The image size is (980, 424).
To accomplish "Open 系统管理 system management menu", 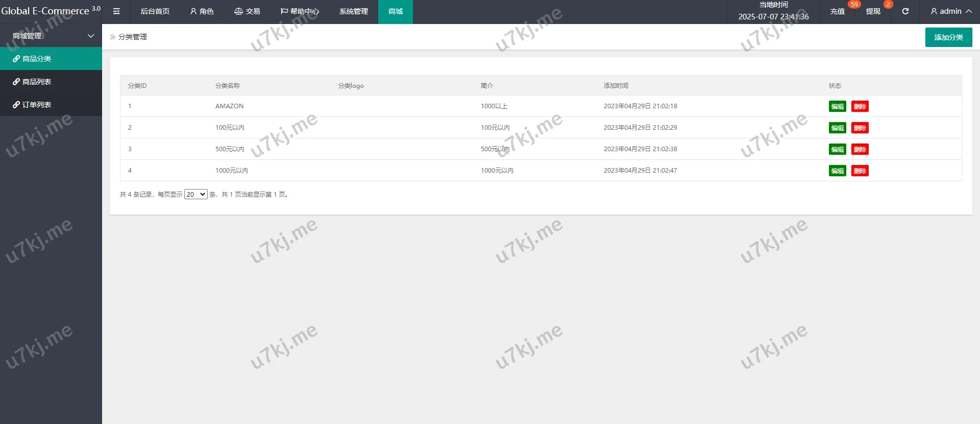I will tap(353, 11).
